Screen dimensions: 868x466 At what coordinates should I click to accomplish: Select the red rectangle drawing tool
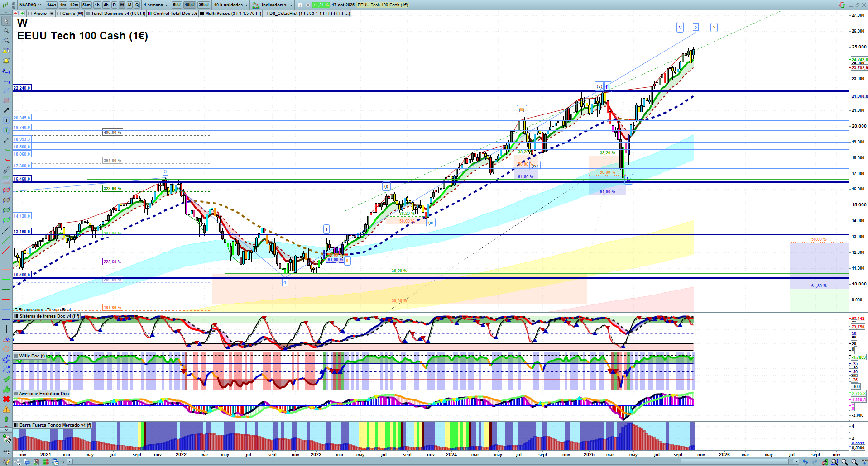tap(6, 100)
